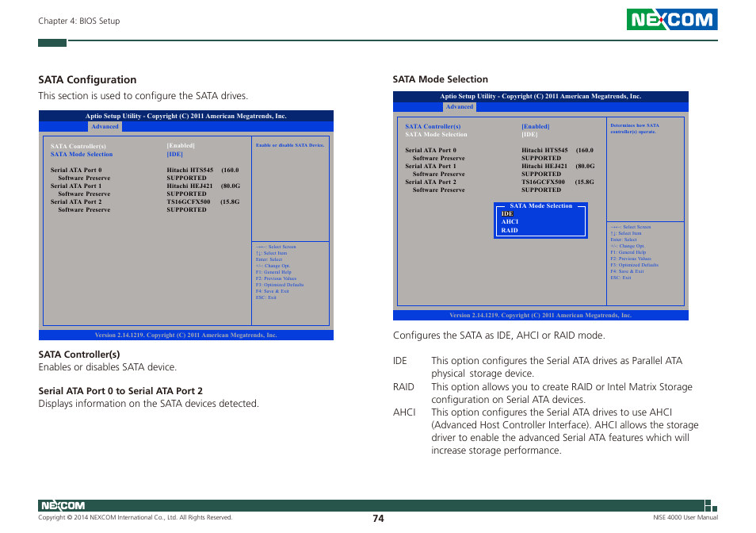
Task: Click 'F3: Optimized Defaults' in the SATA Configuration screenshot
Action: 280,285
